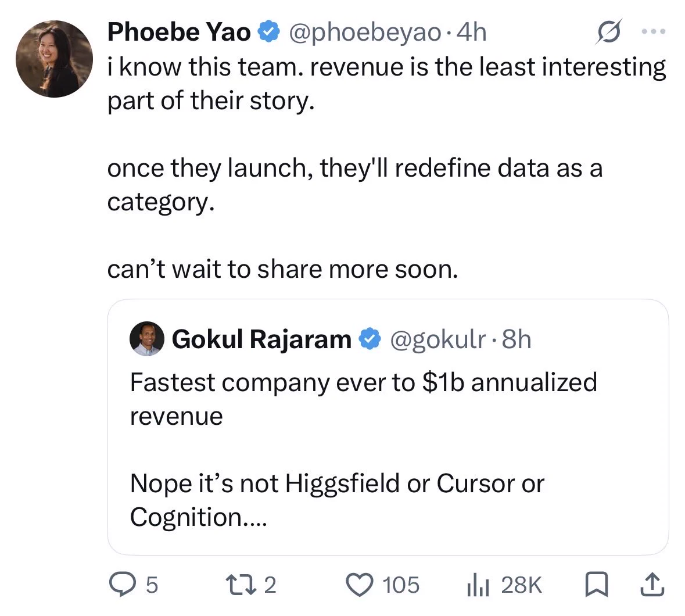685x616 pixels.
Task: Click the 4h timestamp on the tweet
Action: [471, 32]
